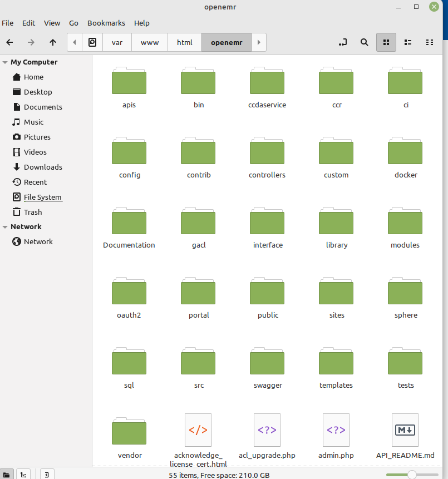
Task: Open the Help menu
Action: [142, 23]
